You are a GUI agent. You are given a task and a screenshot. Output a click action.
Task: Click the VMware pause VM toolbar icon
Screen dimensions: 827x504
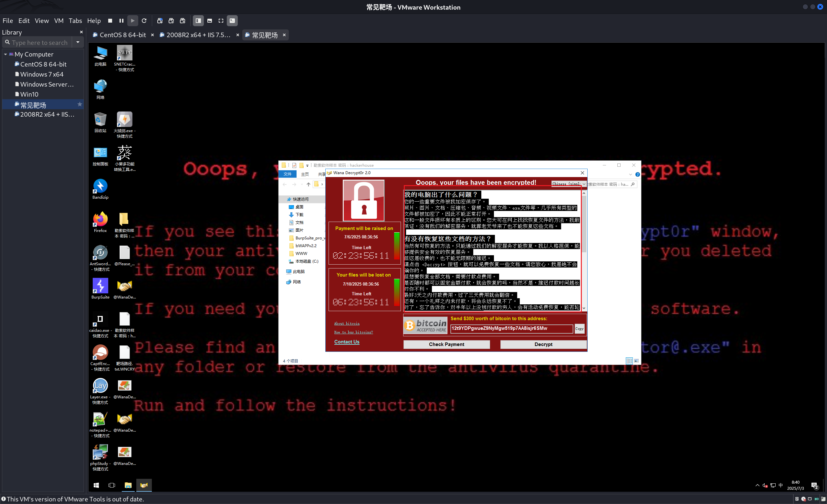(x=121, y=21)
